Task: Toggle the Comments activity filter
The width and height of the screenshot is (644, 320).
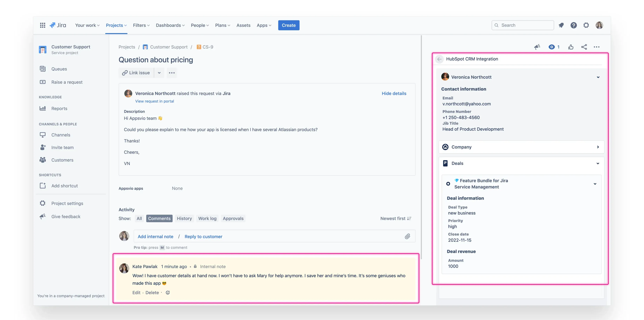Action: [x=159, y=218]
